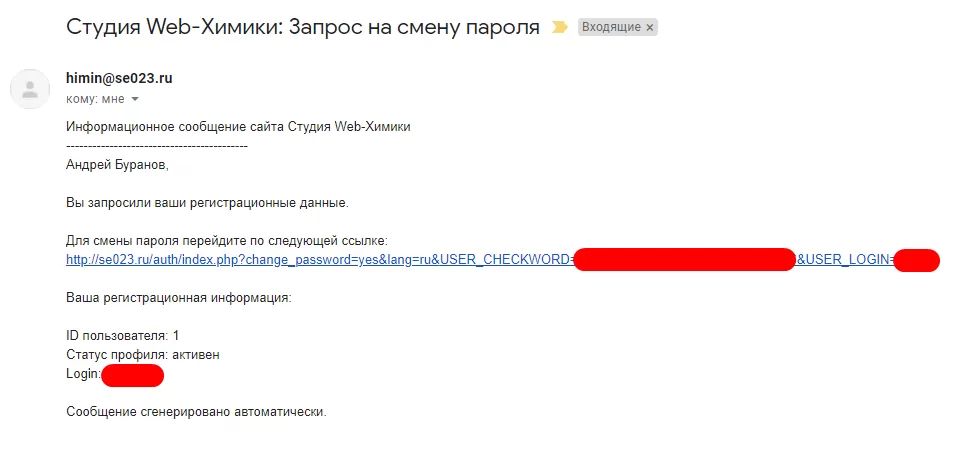
Task: Click the yellow importance marker icon
Action: (558, 27)
